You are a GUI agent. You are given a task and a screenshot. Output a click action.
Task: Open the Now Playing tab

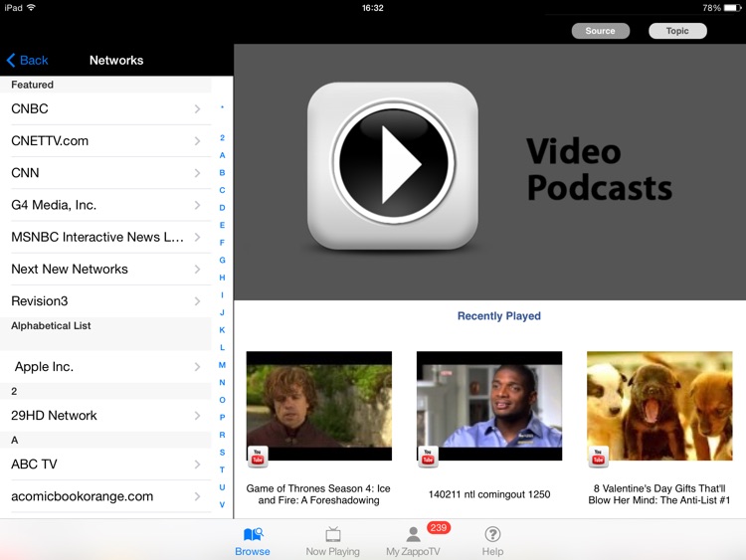click(332, 541)
